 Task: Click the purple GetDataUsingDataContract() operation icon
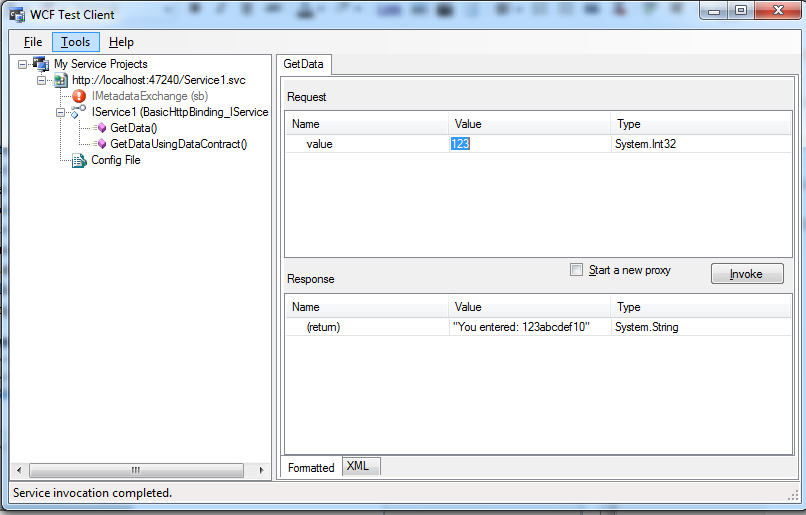(x=100, y=143)
